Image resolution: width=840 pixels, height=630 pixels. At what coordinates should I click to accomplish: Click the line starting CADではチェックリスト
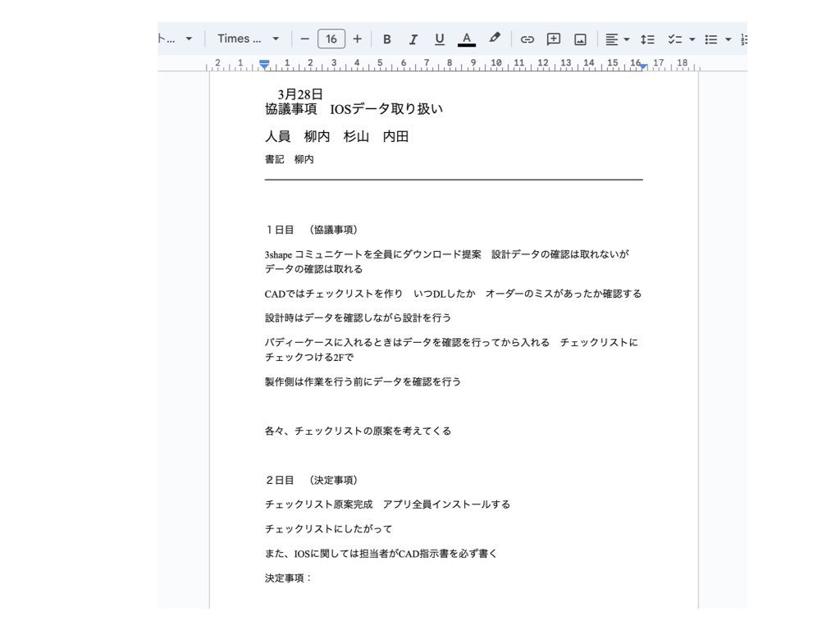(x=453, y=294)
